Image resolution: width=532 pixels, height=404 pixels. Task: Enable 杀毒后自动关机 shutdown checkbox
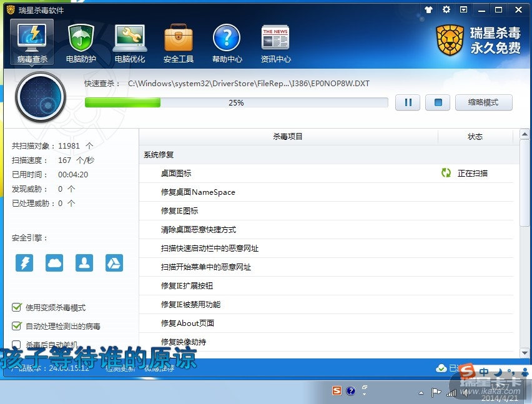pyautogui.click(x=16, y=344)
